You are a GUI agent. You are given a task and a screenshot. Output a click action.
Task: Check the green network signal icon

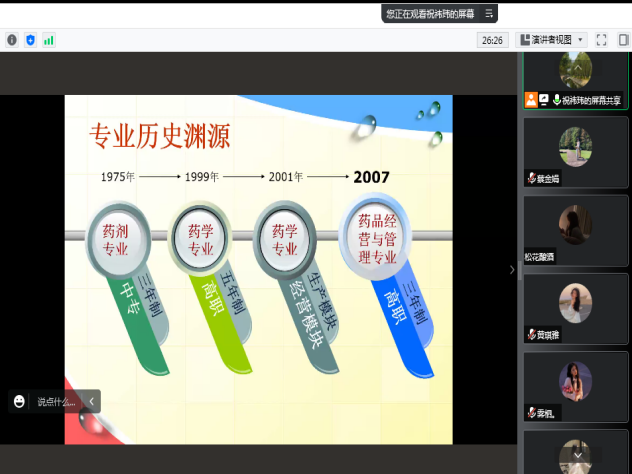[x=48, y=40]
